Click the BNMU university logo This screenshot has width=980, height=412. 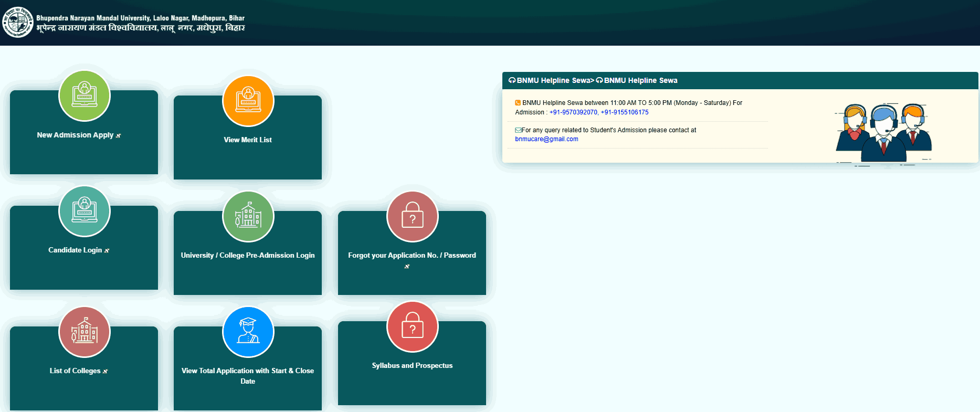pos(18,22)
